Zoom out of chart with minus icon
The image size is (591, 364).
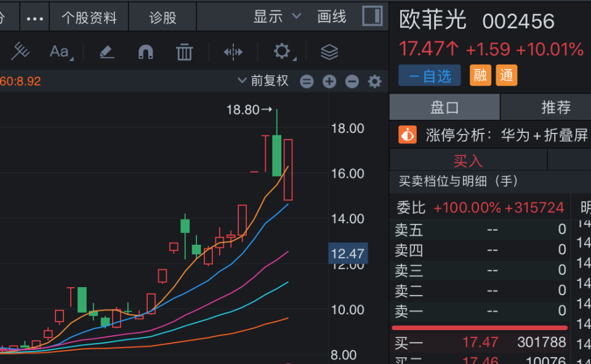click(x=352, y=81)
